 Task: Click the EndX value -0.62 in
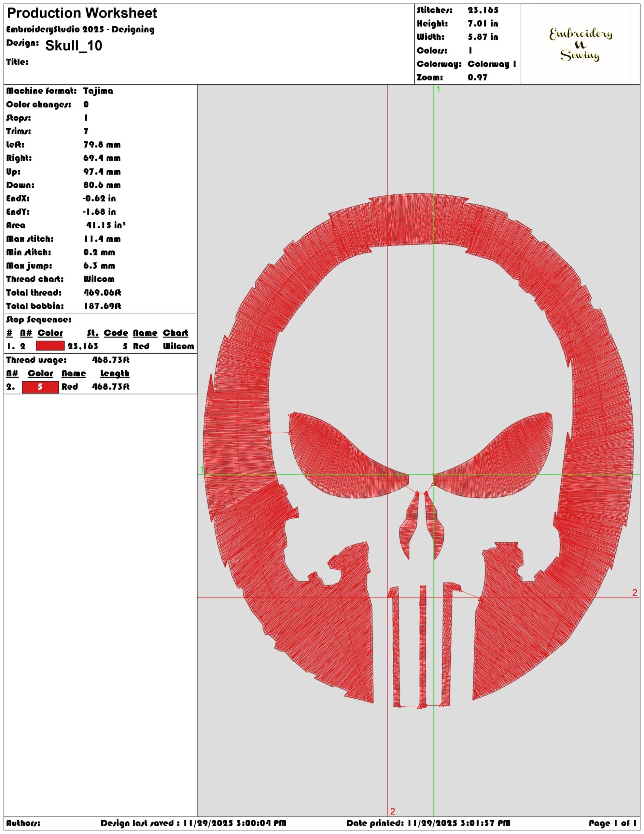[x=99, y=198]
